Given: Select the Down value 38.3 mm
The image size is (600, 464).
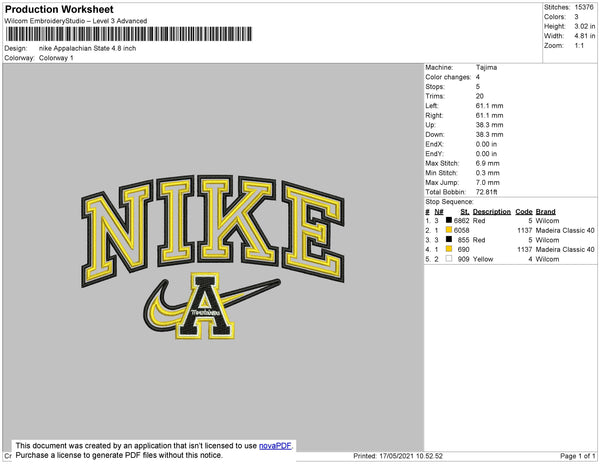Looking at the screenshot, I should (x=489, y=134).
